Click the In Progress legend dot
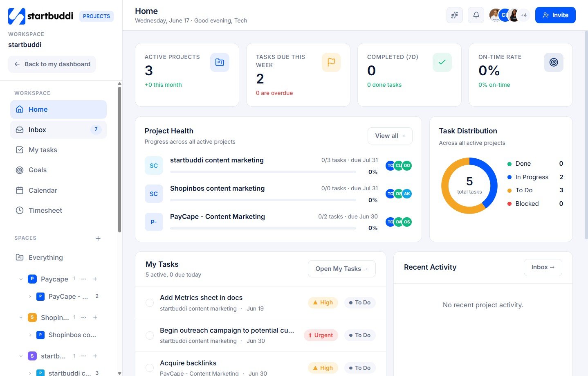 click(509, 177)
